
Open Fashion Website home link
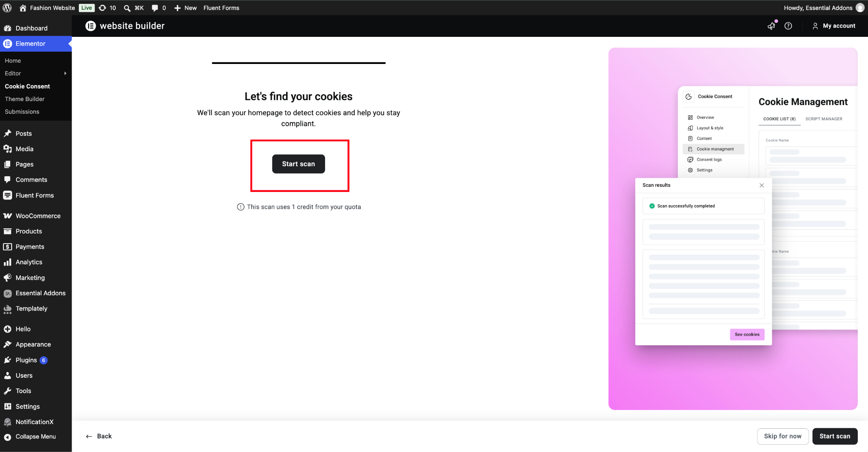47,8
